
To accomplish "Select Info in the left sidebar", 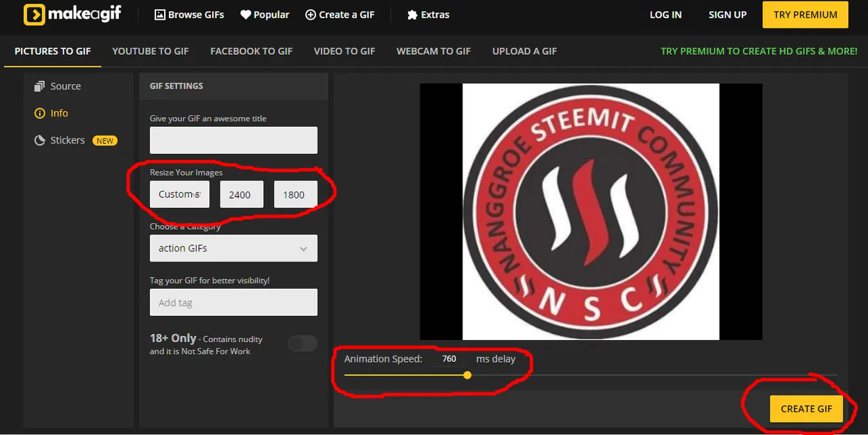I will click(51, 113).
